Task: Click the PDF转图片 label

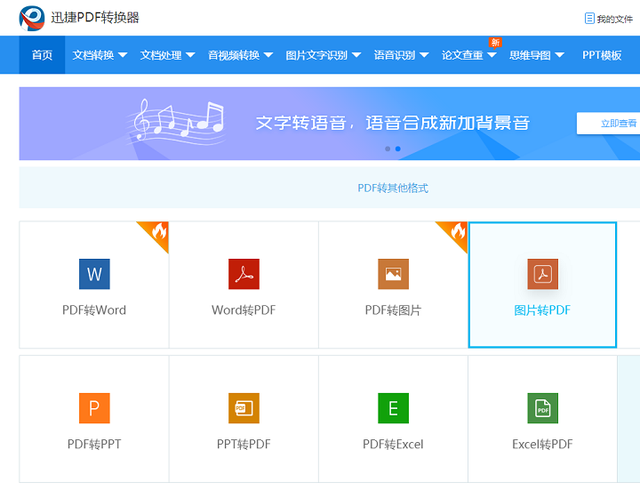Action: pos(393,310)
